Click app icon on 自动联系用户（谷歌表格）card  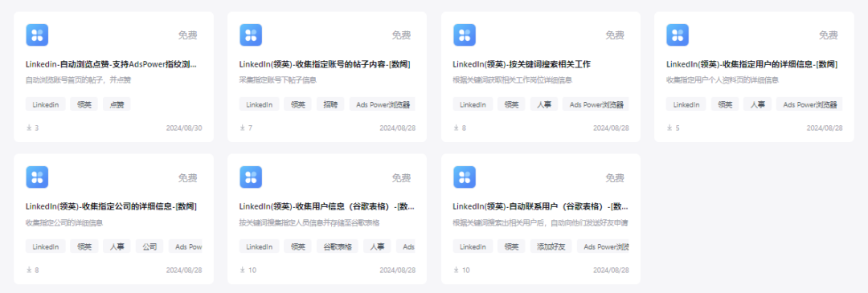click(465, 177)
